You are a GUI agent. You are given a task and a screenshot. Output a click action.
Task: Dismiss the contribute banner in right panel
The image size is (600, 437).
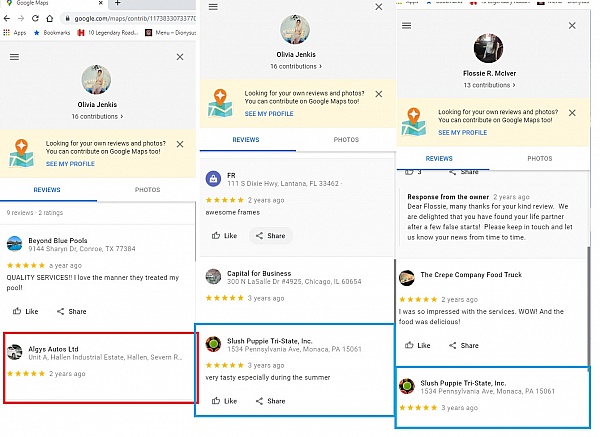[x=572, y=113]
